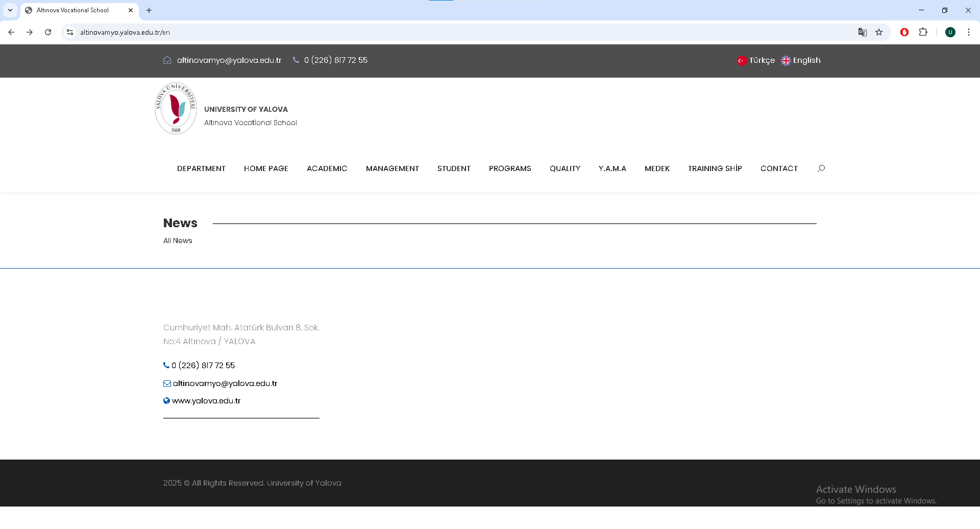Open the STUDENT menu
The width and height of the screenshot is (980, 529).
[454, 169]
